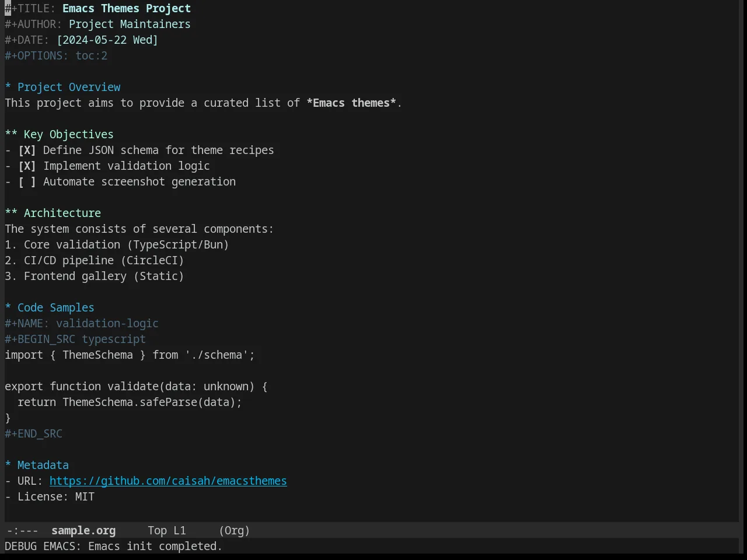The height and width of the screenshot is (560, 747).
Task: Click the (Org) major mode indicator
Action: [235, 530]
